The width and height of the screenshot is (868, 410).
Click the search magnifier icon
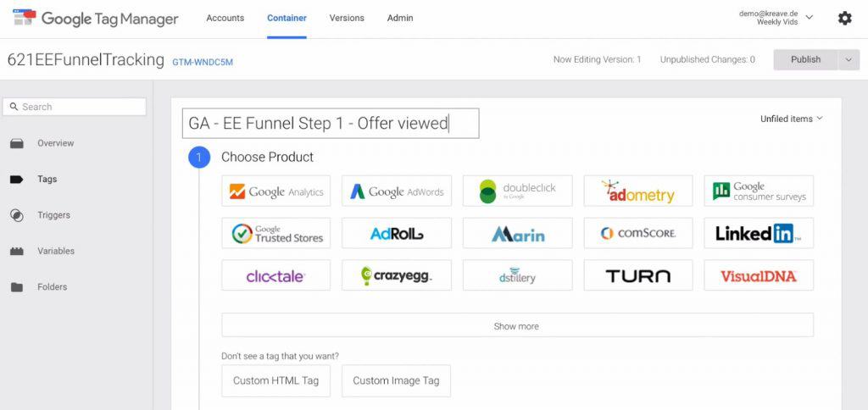tap(14, 107)
